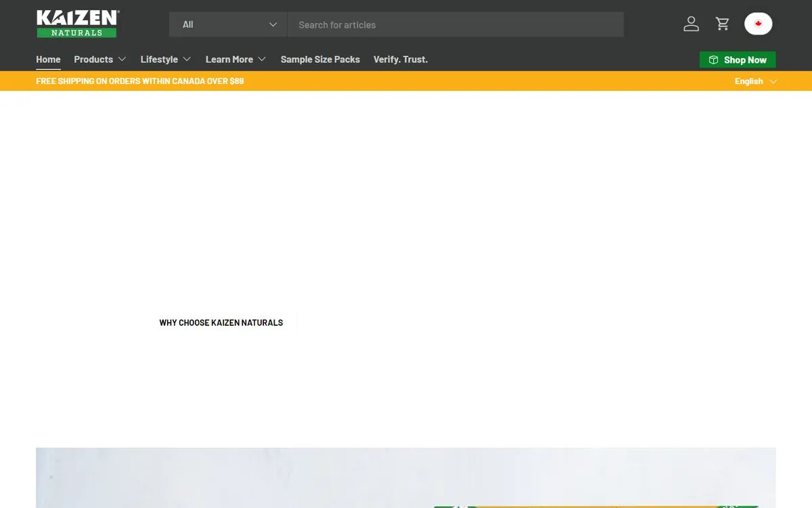Image resolution: width=812 pixels, height=508 pixels.
Task: Open the Verify. Trust. page
Action: tap(401, 60)
